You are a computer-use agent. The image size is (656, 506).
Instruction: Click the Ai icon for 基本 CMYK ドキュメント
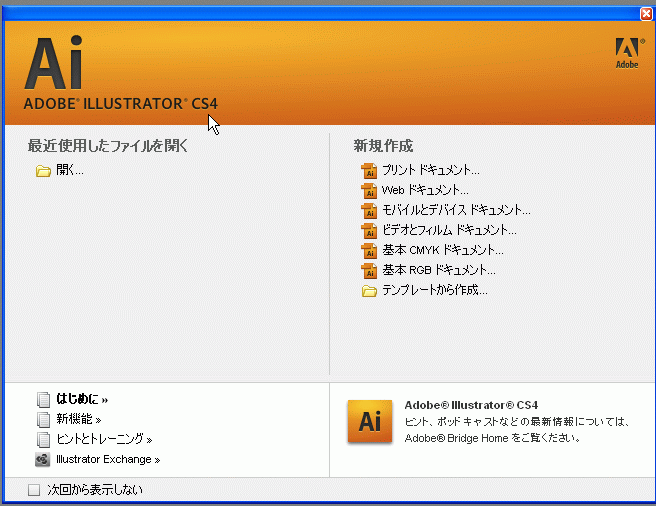click(x=369, y=251)
